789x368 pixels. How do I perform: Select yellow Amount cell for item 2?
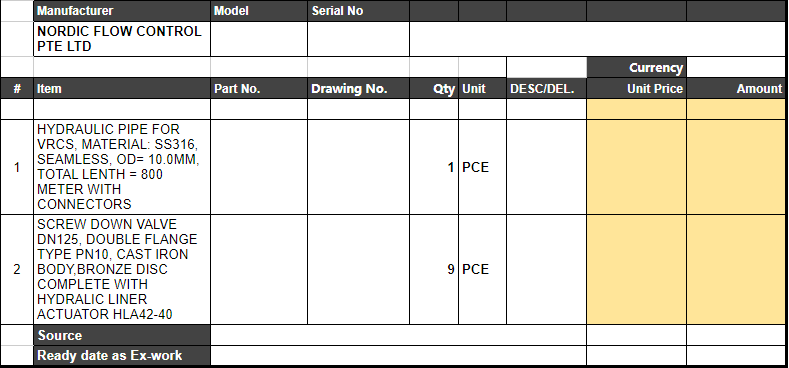click(x=736, y=269)
